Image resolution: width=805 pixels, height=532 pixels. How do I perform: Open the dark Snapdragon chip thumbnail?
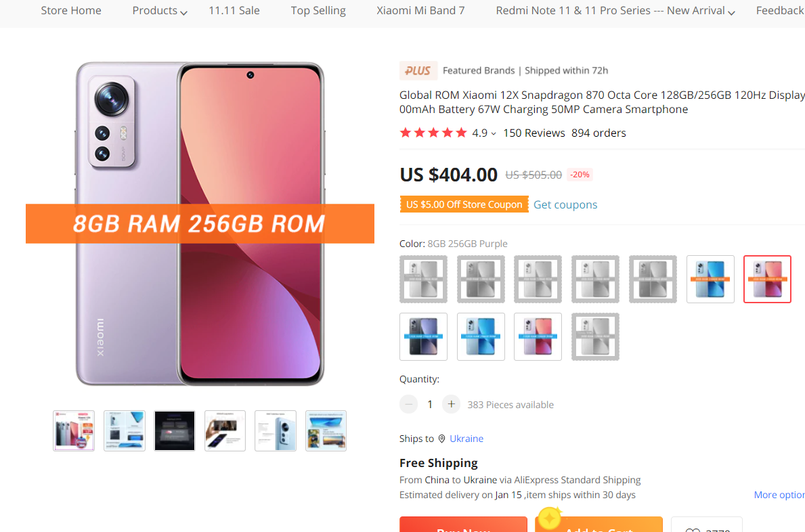[x=175, y=430]
